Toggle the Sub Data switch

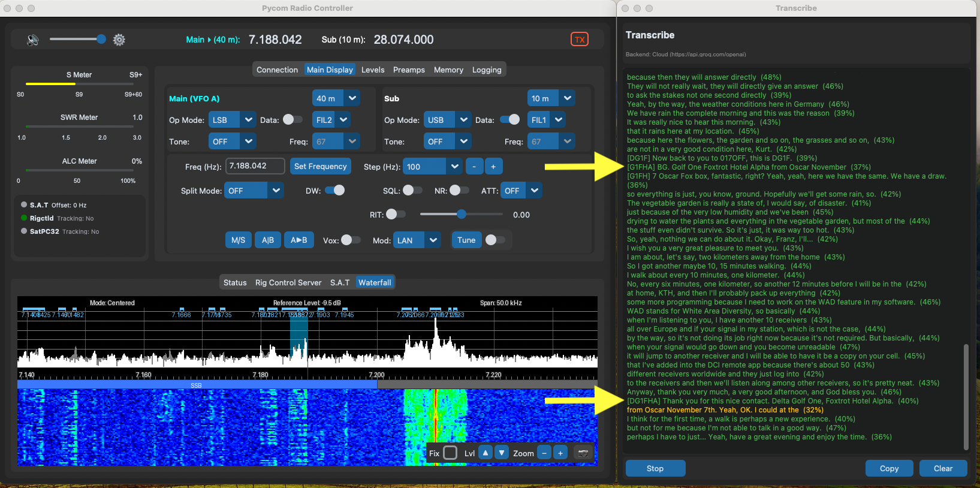(x=509, y=119)
